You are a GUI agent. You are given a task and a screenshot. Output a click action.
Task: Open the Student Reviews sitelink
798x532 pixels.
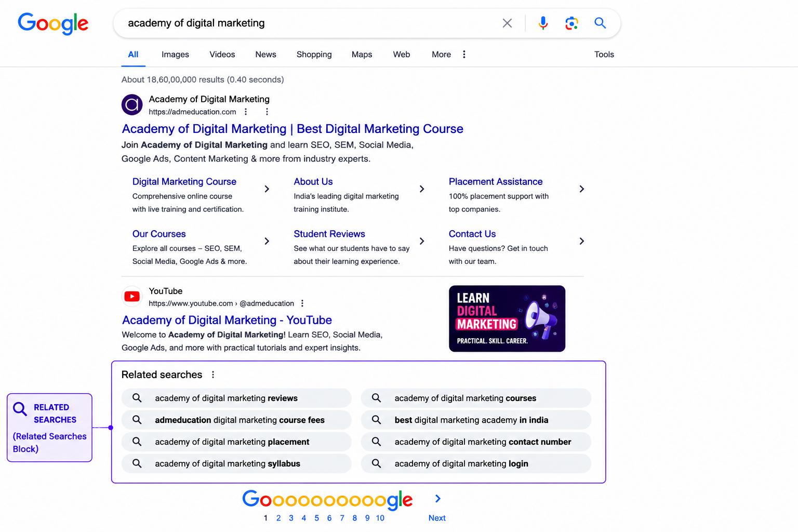(329, 234)
